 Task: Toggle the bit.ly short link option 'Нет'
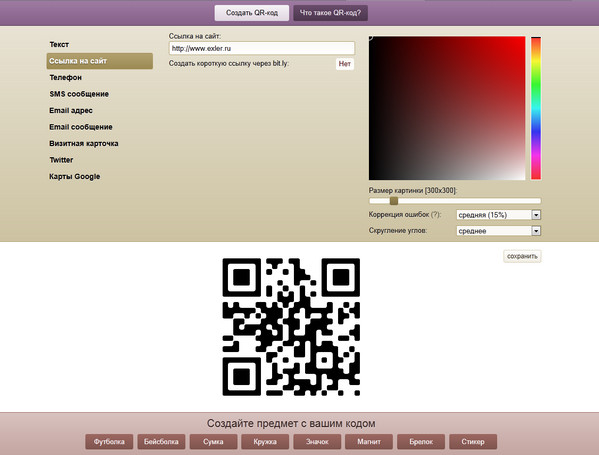(345, 64)
